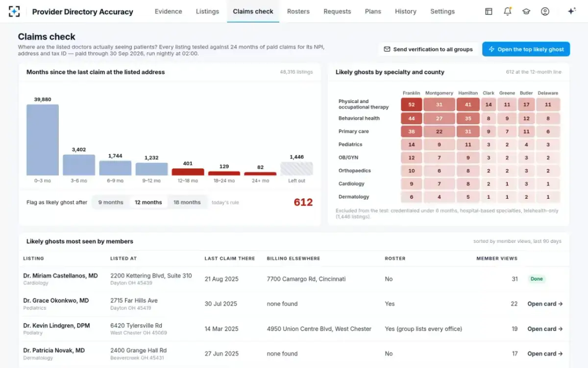Click the LAST CLAIM THERE column header

tap(230, 259)
